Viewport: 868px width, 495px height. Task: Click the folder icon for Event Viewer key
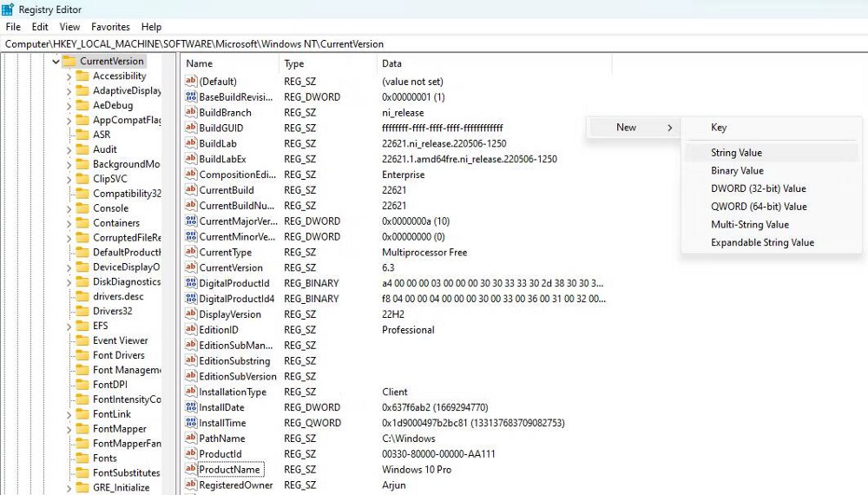82,340
